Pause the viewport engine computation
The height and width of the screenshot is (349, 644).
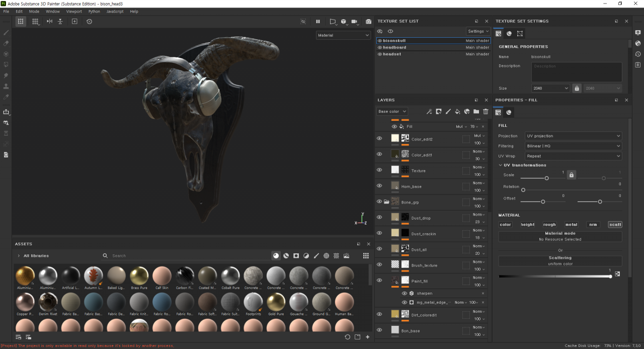318,22
